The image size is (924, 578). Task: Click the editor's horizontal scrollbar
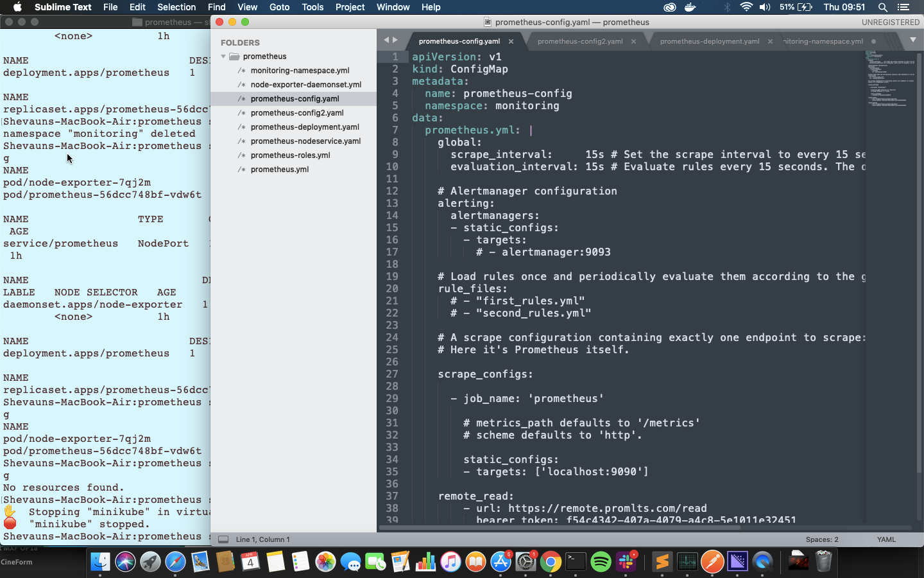pos(560,528)
